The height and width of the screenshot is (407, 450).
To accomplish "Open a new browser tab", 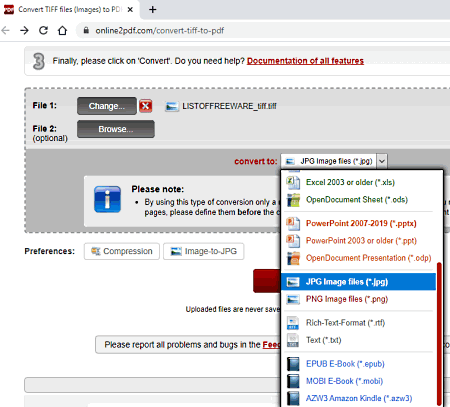I will (153, 10).
